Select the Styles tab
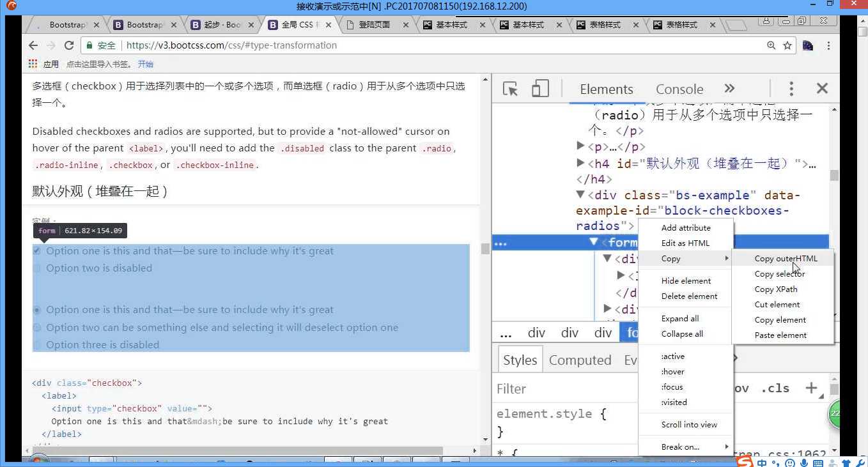 tap(520, 360)
